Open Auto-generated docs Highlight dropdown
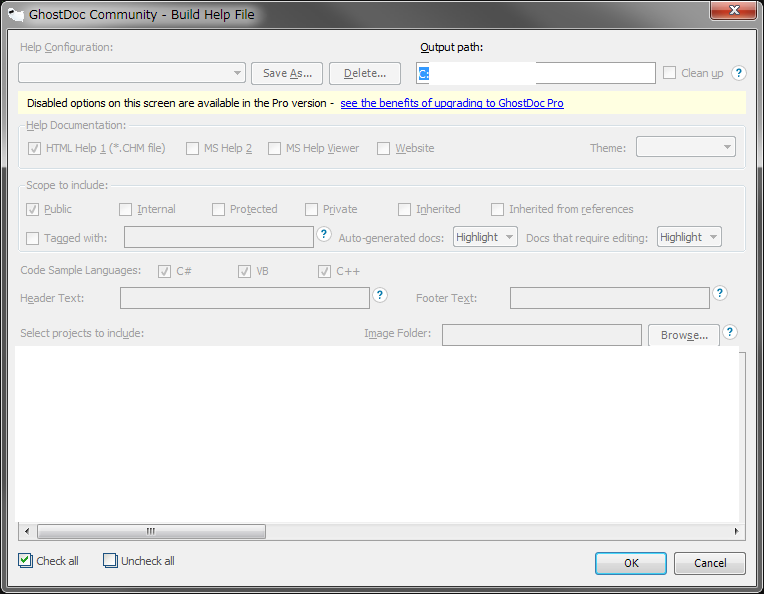 (x=485, y=237)
